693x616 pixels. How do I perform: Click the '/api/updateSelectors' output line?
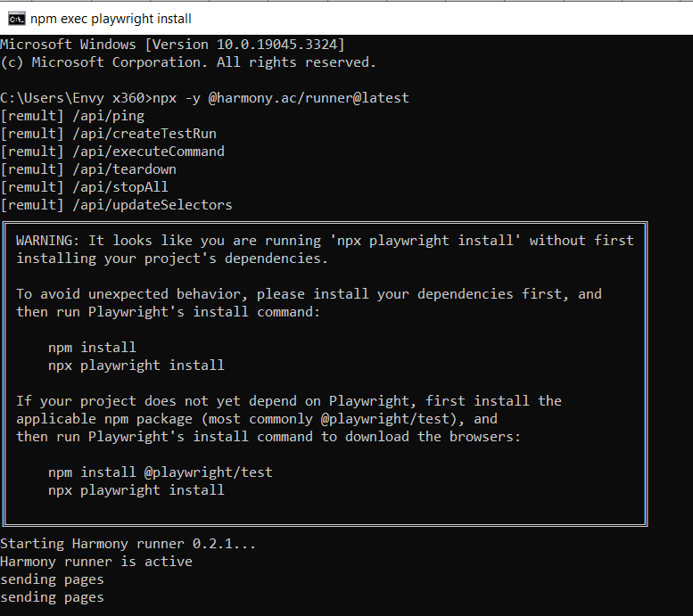[x=116, y=205]
